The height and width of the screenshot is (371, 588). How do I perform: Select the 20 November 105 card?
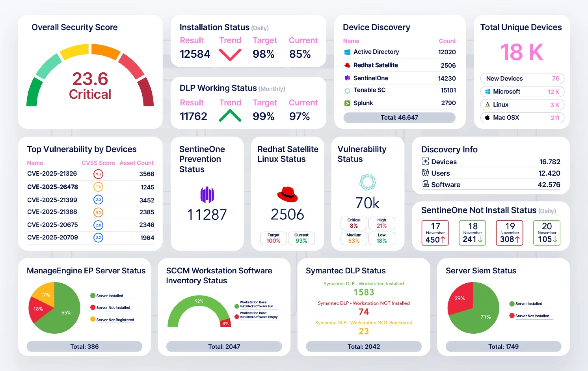(x=547, y=233)
